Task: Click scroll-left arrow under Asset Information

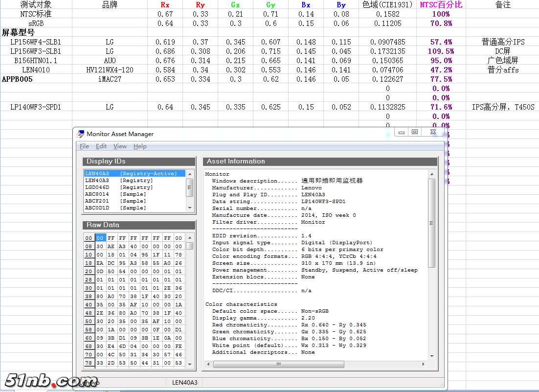Action: coord(209,364)
